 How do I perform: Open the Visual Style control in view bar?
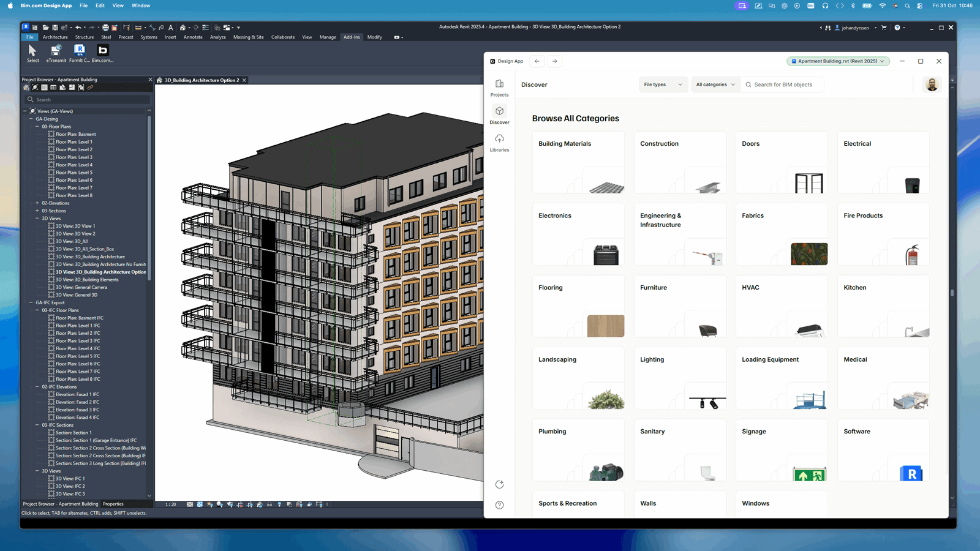coord(200,504)
